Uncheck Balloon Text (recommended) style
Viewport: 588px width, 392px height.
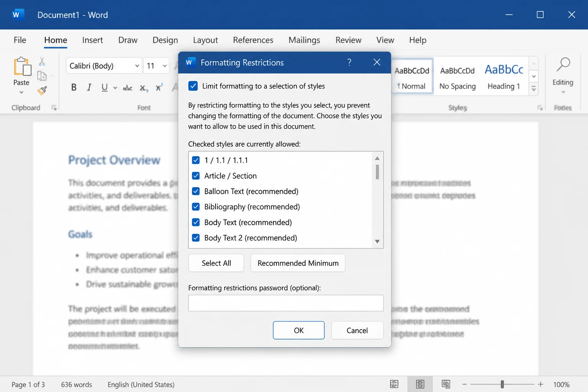pyautogui.click(x=196, y=191)
